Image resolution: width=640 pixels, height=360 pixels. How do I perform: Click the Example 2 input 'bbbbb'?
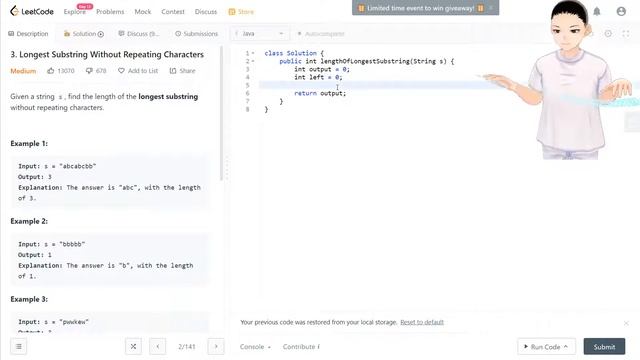(72, 244)
